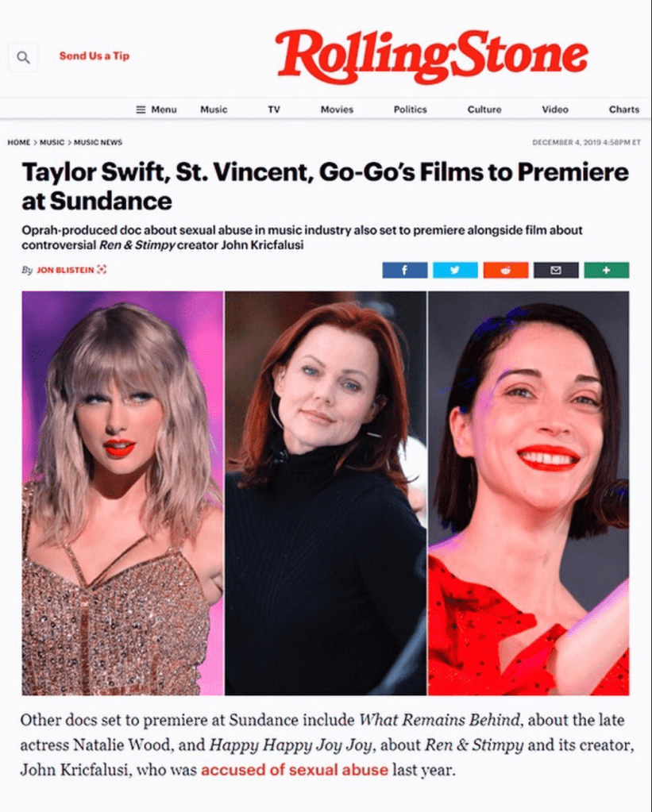Share the article on Twitter

point(455,270)
